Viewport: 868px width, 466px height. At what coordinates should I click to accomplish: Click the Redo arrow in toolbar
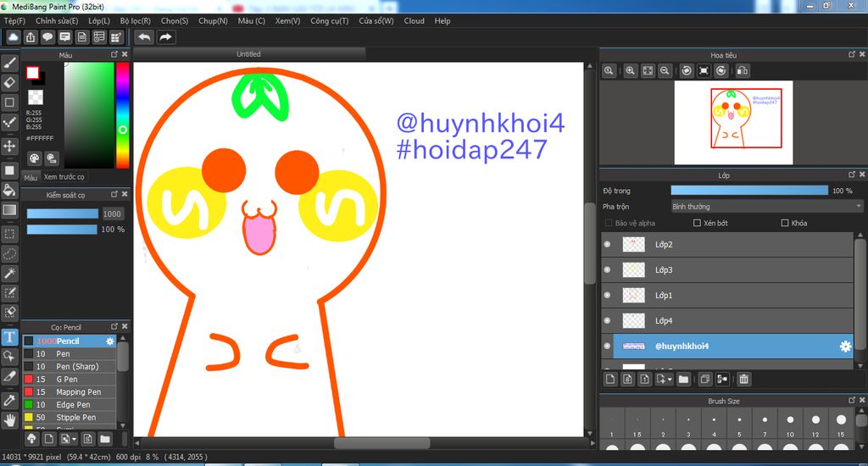click(x=165, y=37)
